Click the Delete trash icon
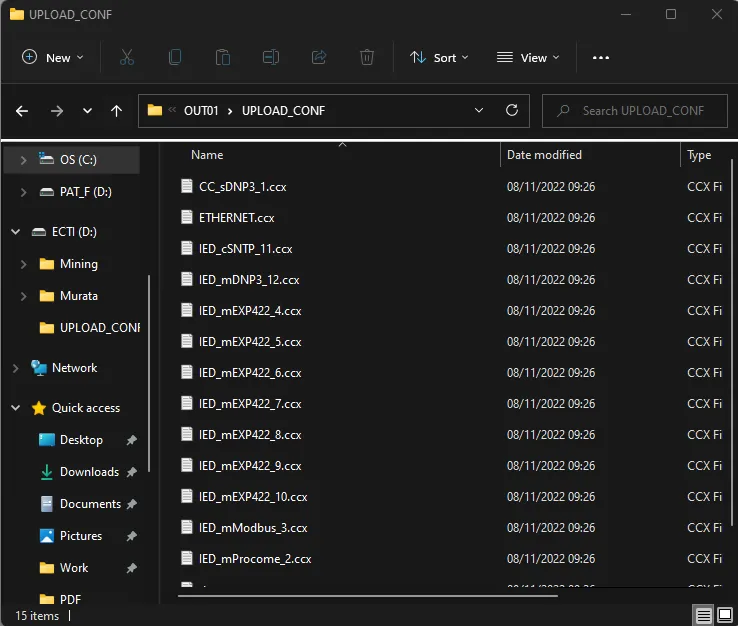This screenshot has width=738, height=626. (367, 57)
